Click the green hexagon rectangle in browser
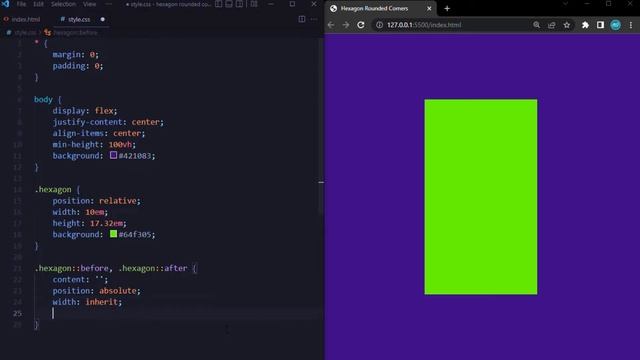Viewport: 640px width, 360px height. 481,197
